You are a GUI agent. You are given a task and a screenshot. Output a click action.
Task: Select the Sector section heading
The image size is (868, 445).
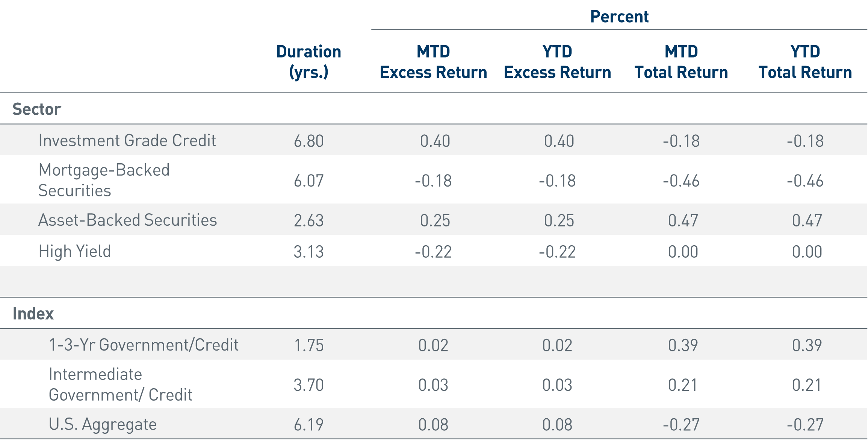click(36, 109)
